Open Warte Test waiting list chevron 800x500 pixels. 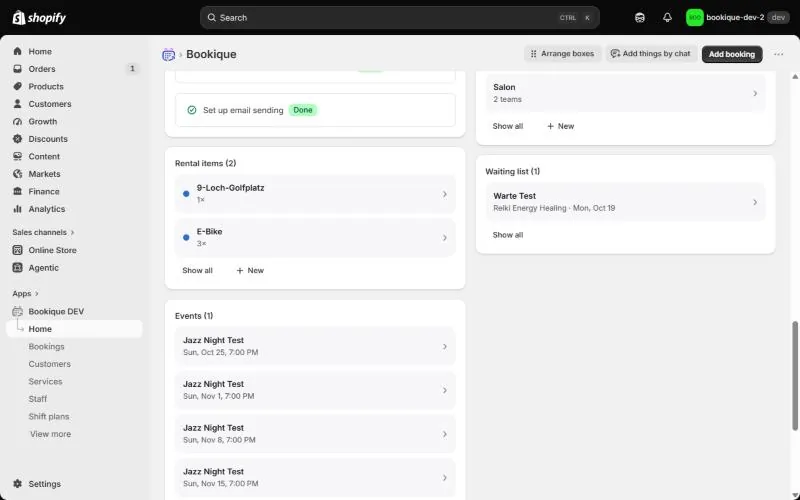pyautogui.click(x=755, y=203)
